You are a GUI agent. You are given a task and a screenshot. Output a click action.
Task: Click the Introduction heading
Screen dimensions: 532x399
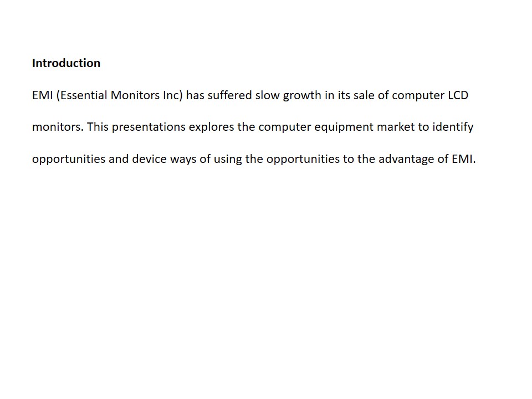pos(66,63)
